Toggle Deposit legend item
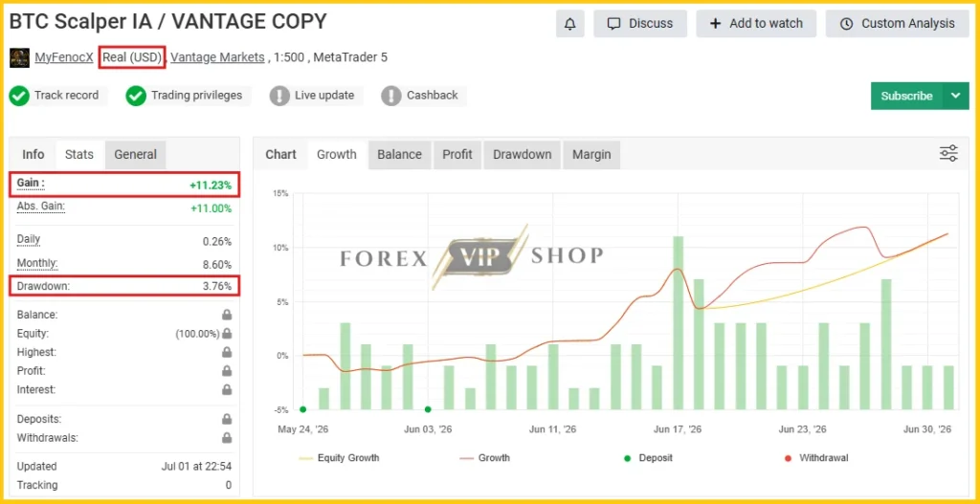980x504 pixels. coord(648,458)
